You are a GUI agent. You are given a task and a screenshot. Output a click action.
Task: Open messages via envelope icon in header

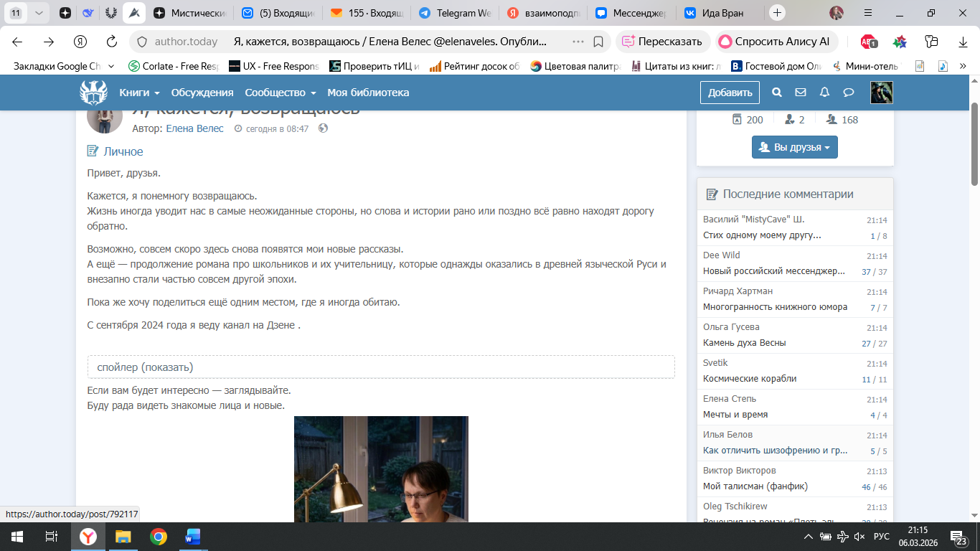[x=801, y=93]
